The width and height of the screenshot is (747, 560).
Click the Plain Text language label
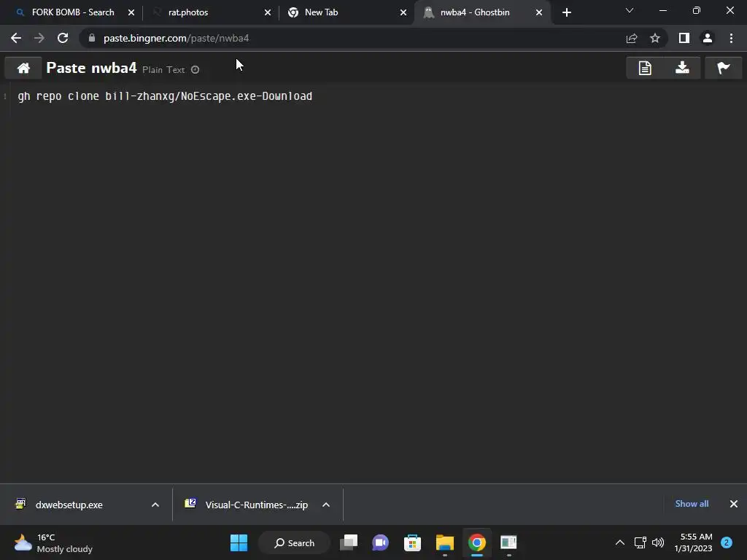point(163,70)
